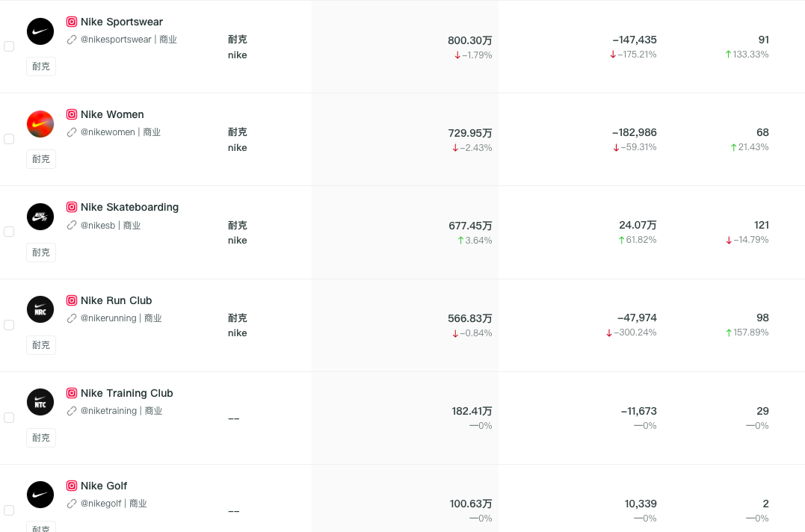Click the 耐克 tag under Nike Run Club
This screenshot has height=532, width=805.
(41, 345)
